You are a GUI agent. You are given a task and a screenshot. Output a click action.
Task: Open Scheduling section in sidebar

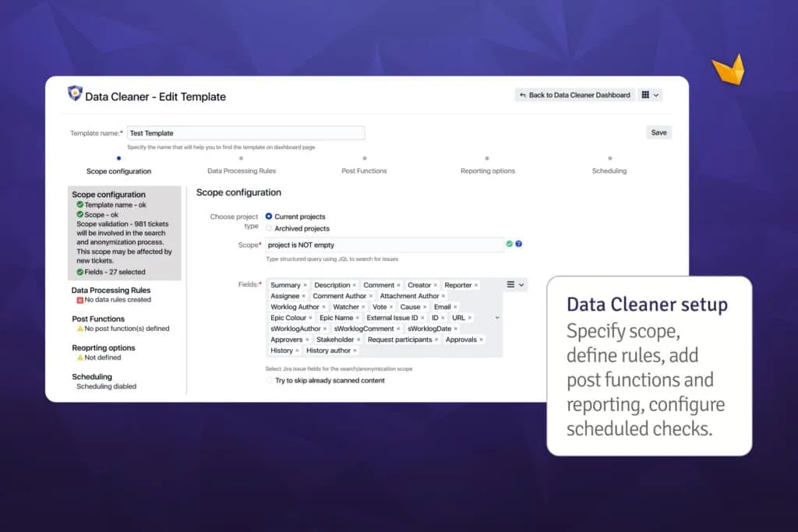tap(92, 377)
